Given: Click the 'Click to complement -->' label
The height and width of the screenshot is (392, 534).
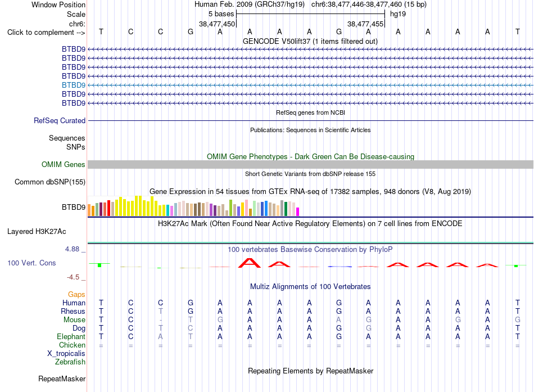Looking at the screenshot, I should pos(46,33).
